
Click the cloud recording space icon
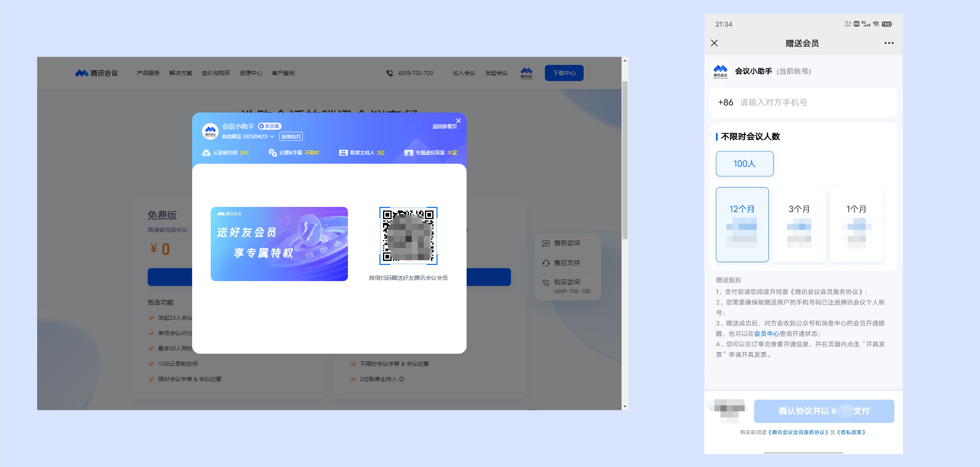[206, 153]
